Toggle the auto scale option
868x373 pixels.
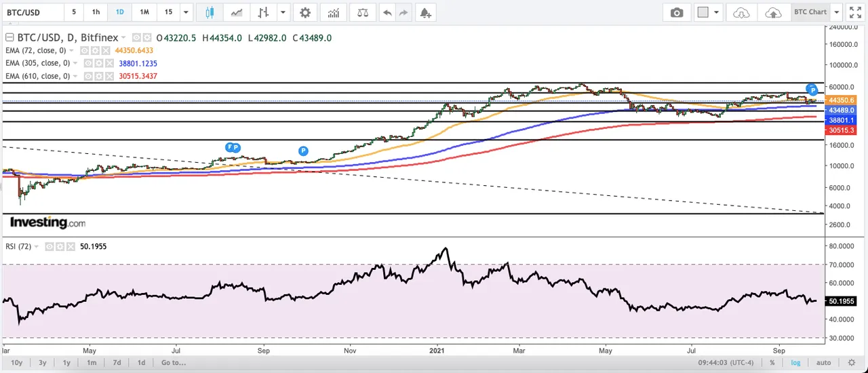[823, 363]
